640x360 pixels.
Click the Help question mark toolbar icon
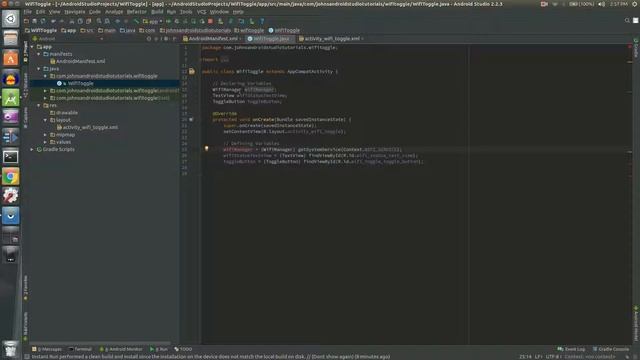coord(262,21)
